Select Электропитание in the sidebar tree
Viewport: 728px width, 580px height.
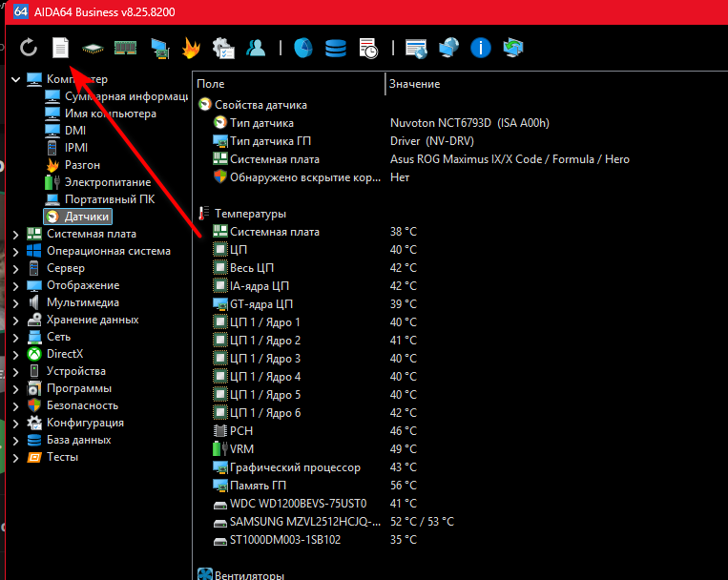tap(107, 182)
